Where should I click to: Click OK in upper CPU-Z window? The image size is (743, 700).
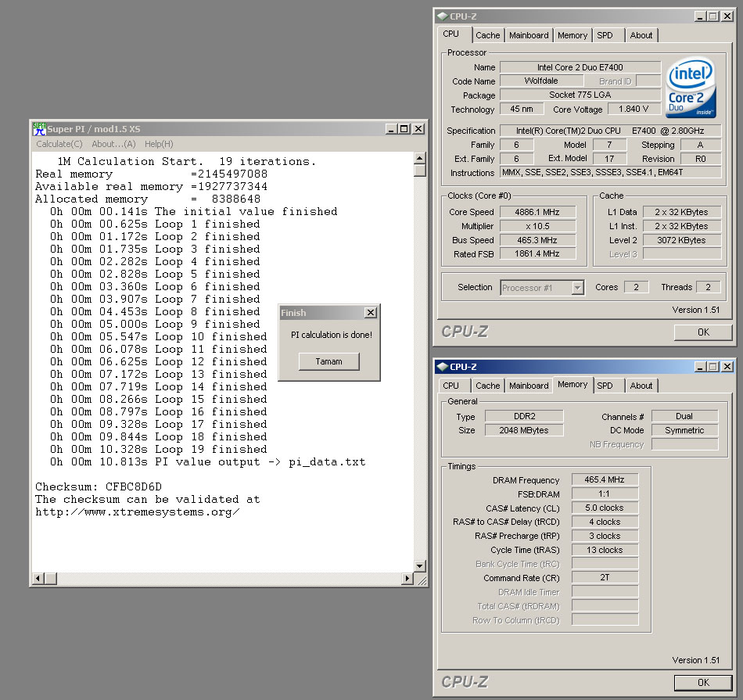point(703,332)
